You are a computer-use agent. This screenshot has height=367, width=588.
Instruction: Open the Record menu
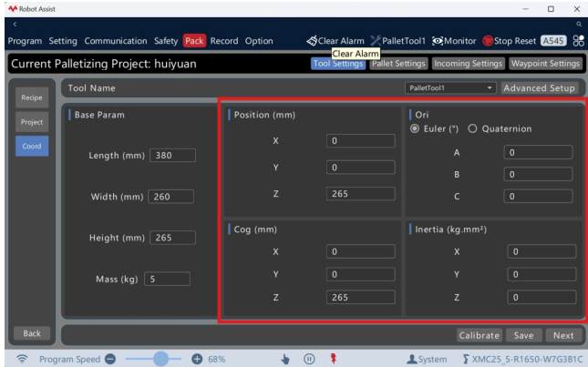(224, 41)
